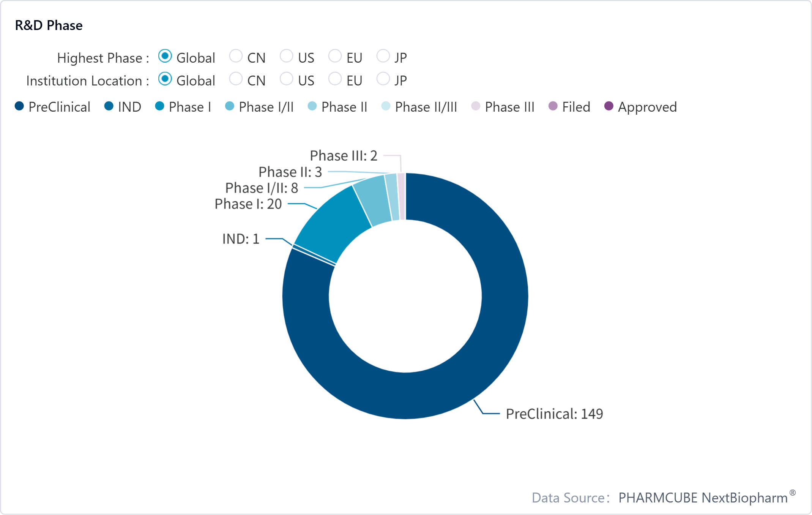The image size is (812, 515).
Task: Choose JP for Institution Location
Action: coord(383,79)
